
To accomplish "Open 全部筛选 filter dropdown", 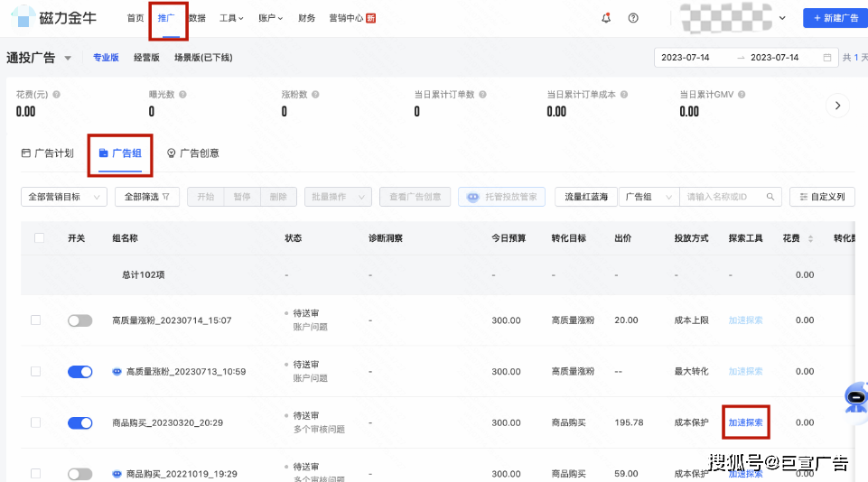I will pos(146,197).
